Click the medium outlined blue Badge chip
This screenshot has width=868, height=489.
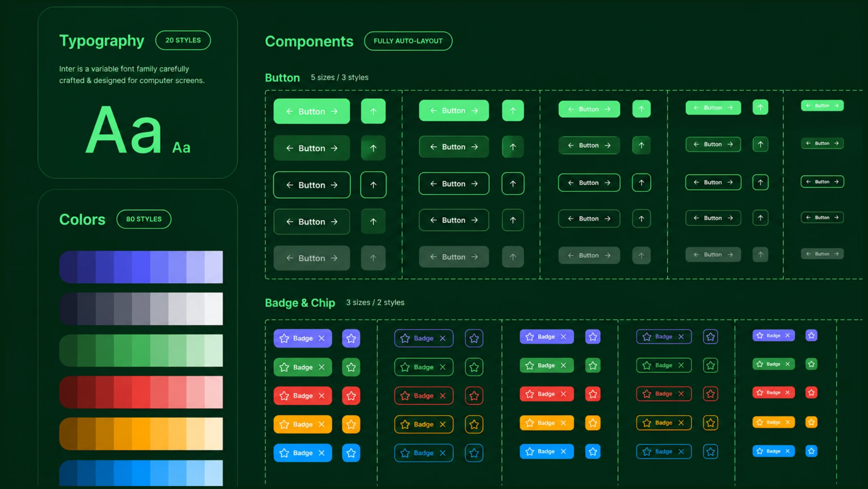pyautogui.click(x=664, y=451)
